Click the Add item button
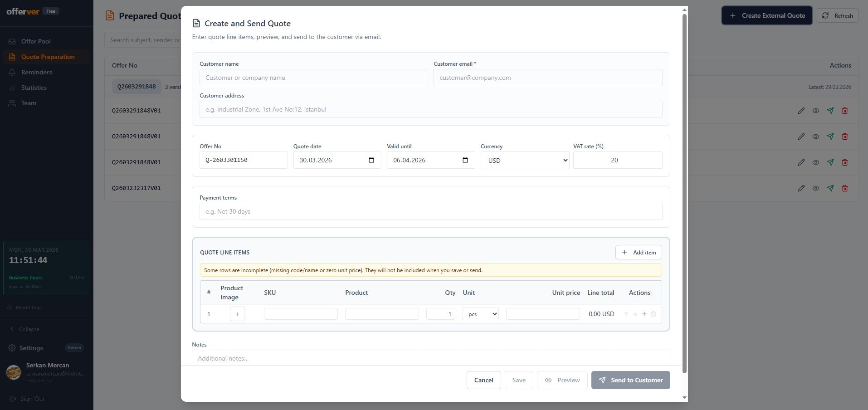Screen dimensions: 868x410 [x=639, y=252]
